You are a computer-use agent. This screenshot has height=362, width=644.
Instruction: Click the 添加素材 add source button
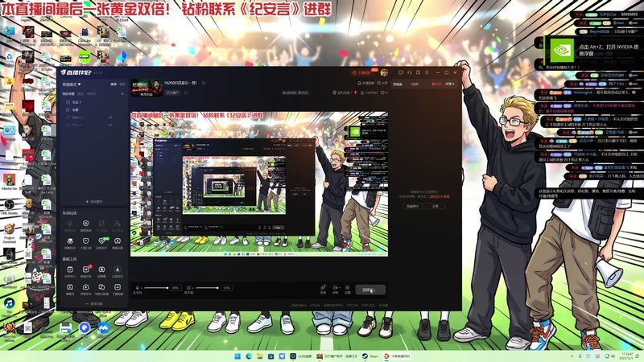point(94,202)
